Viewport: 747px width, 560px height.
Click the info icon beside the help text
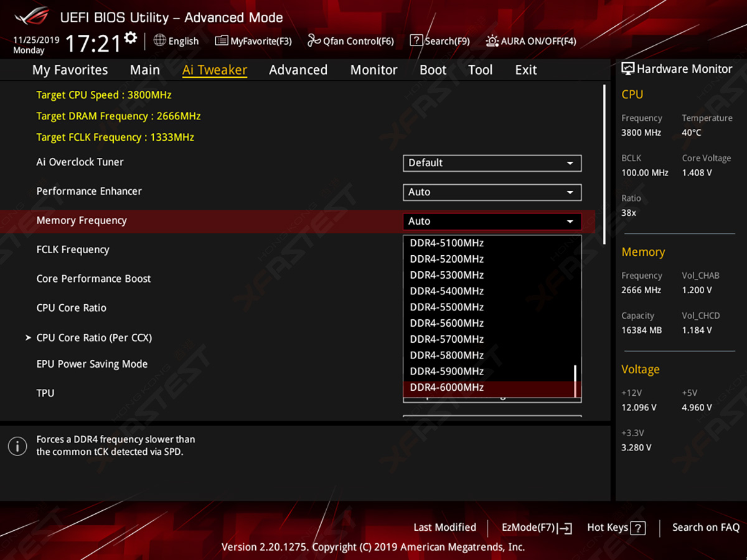click(x=17, y=446)
